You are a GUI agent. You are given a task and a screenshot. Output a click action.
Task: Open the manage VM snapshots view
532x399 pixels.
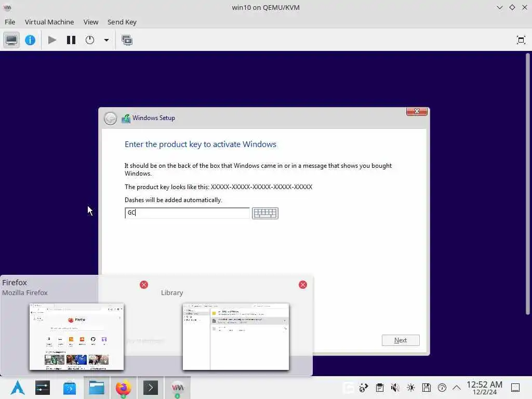click(x=127, y=40)
